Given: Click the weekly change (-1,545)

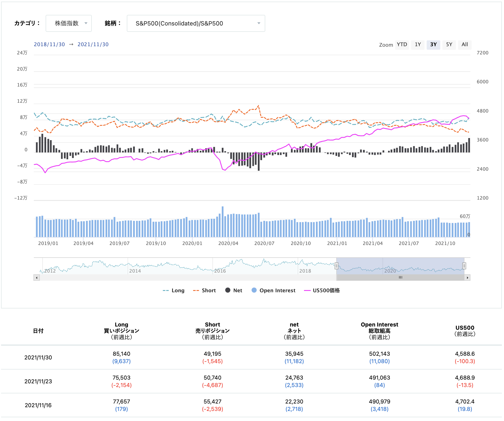Looking at the screenshot, I should coord(212,361).
